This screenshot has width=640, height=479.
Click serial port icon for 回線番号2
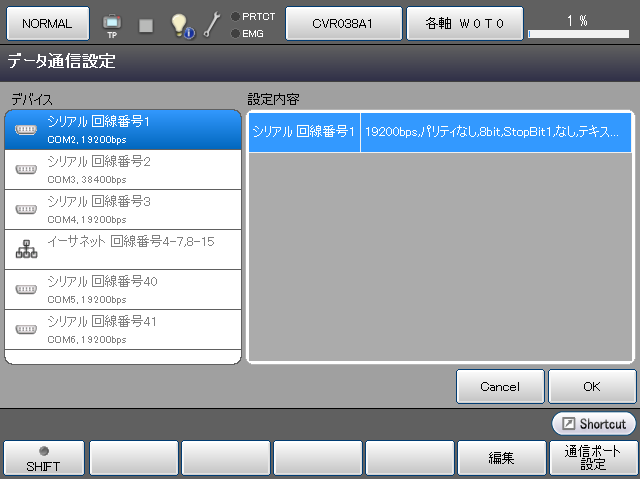26,169
